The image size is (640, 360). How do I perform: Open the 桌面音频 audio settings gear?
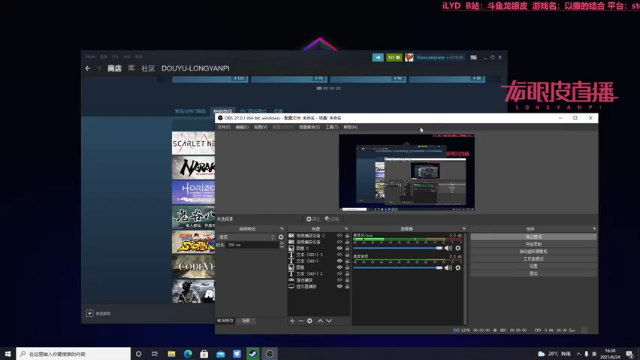458,268
